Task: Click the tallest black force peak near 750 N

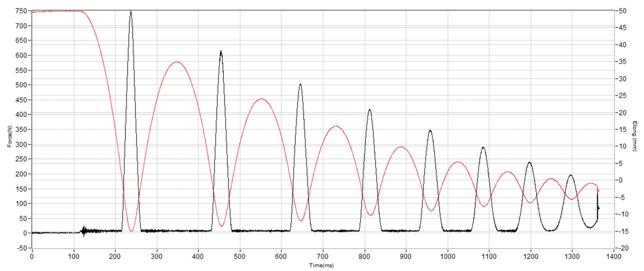Action: 131,12
